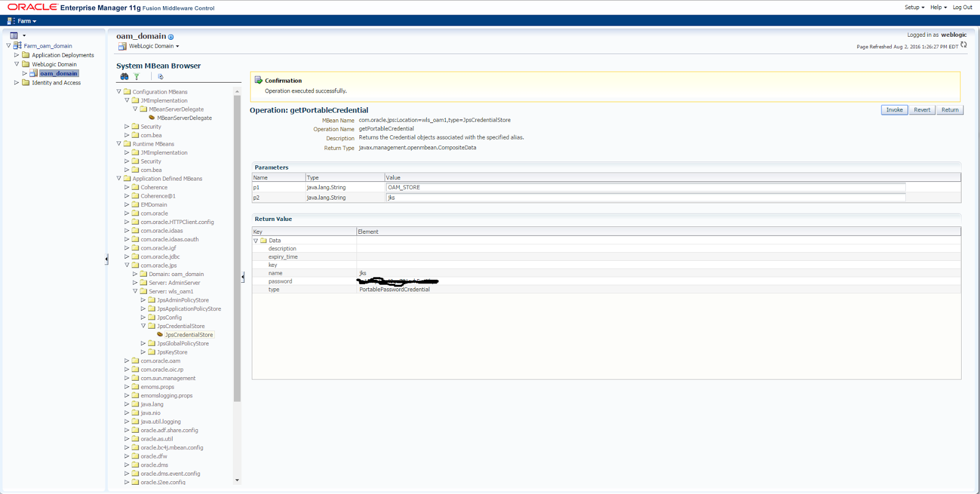This screenshot has height=494, width=980.
Task: Click the MBean tree scrollbar up arrow
Action: (x=237, y=91)
